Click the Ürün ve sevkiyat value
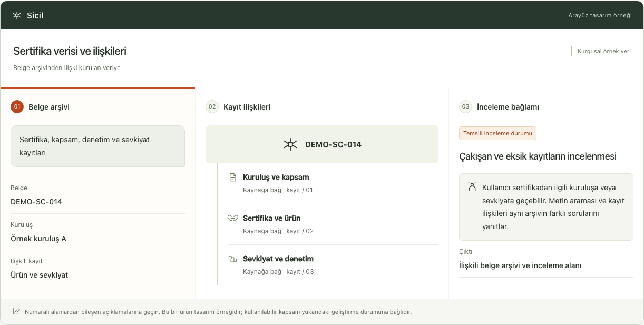Screen dimensions: 644x325 40,275
